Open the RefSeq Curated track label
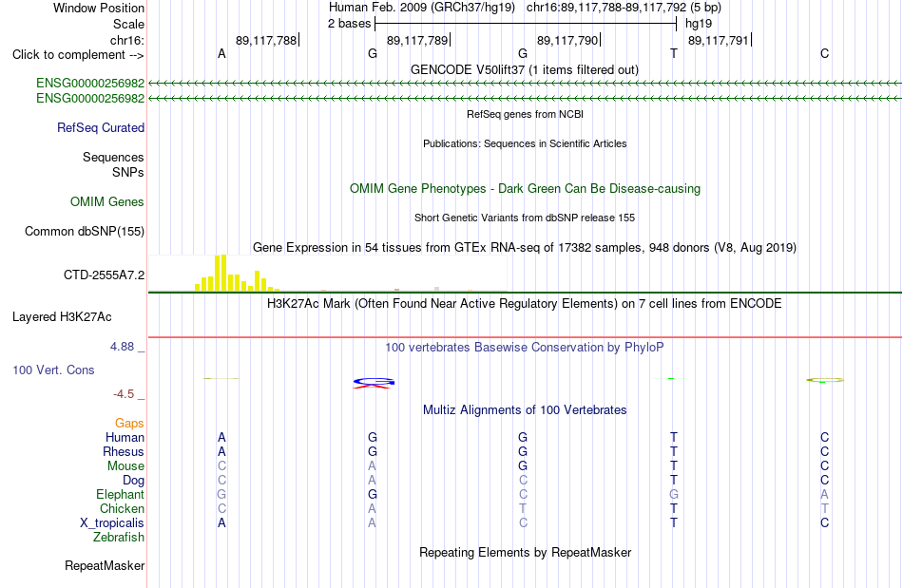The width and height of the screenshot is (903, 588). 100,127
